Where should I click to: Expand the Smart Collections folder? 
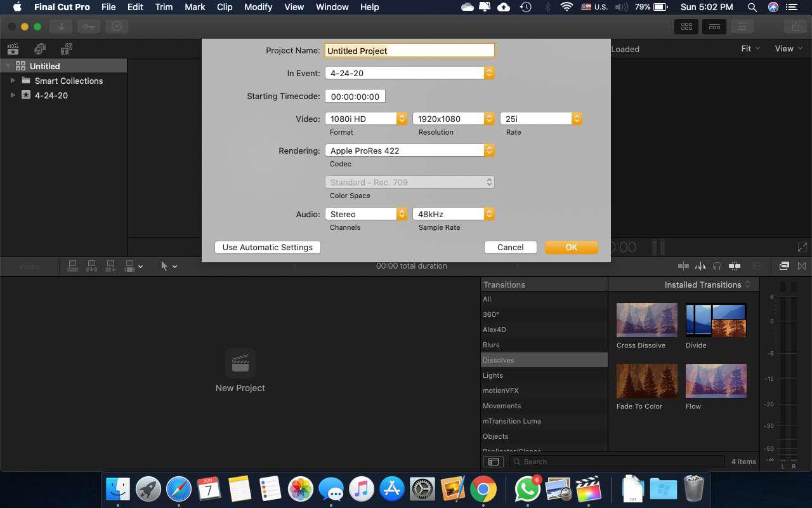tap(13, 81)
